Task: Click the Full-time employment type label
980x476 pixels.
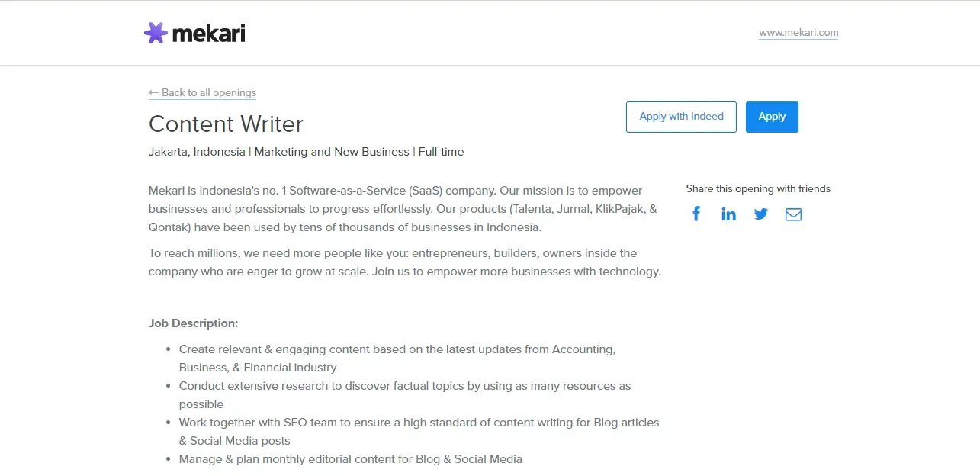Action: [x=441, y=152]
